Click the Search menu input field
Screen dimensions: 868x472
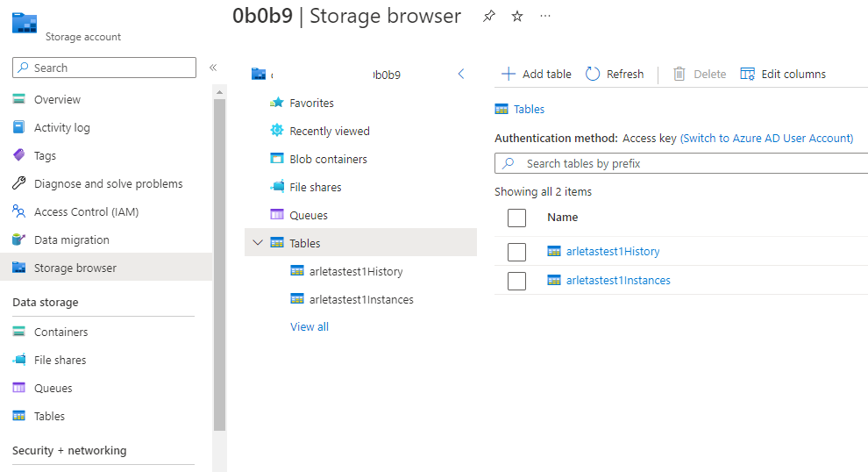pos(104,68)
